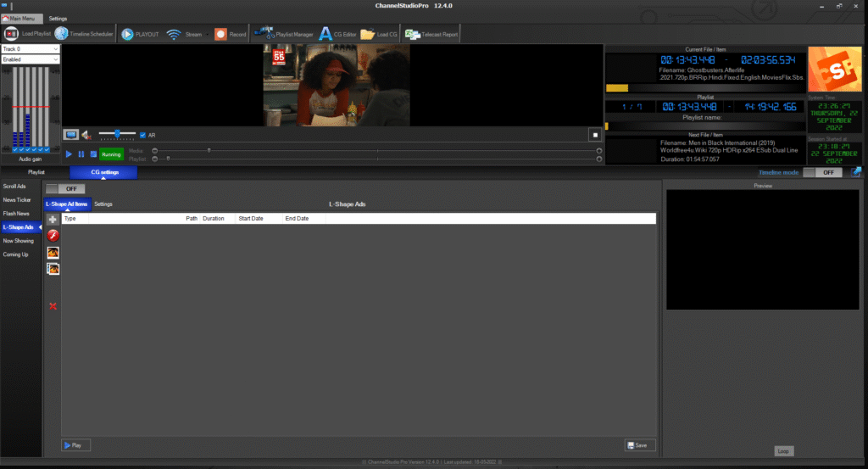Pause playback with the pause button
The height and width of the screenshot is (469, 868).
click(x=81, y=154)
